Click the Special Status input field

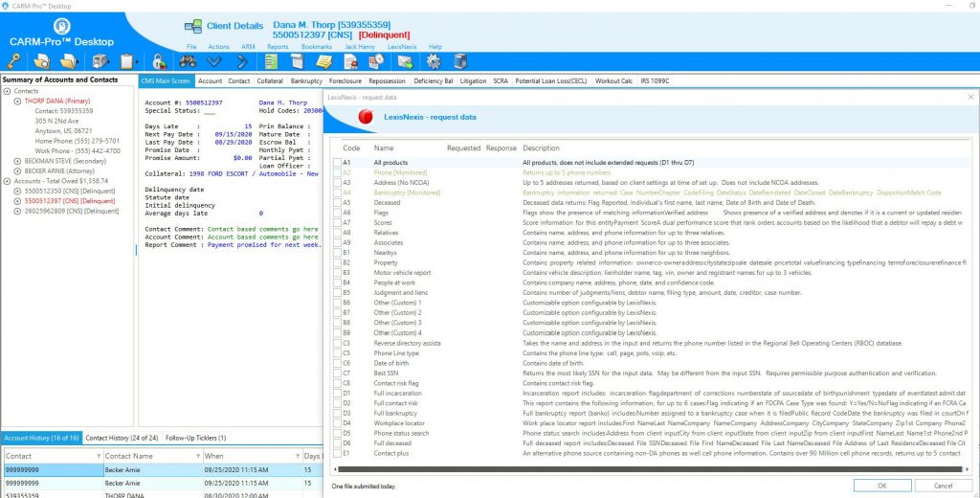(x=210, y=111)
